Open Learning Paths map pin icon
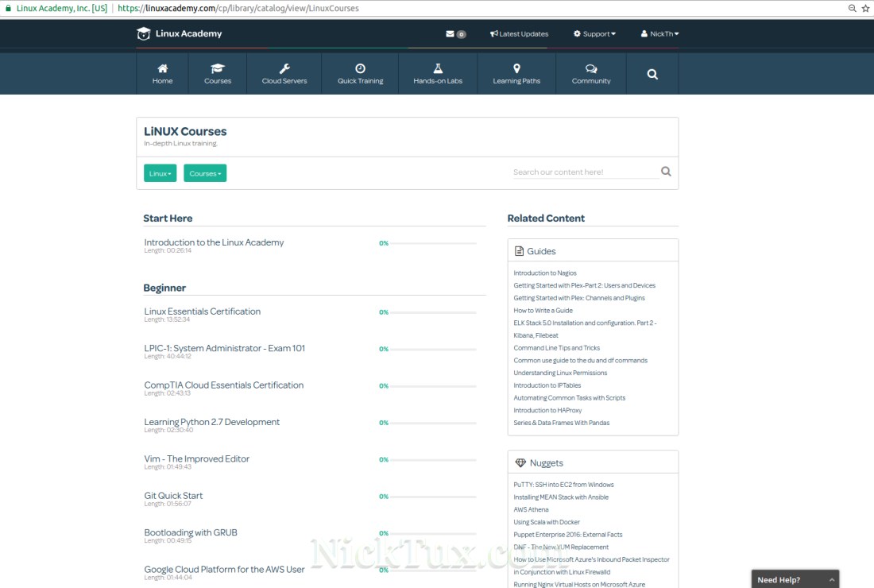This screenshot has height=588, width=874. (516, 69)
